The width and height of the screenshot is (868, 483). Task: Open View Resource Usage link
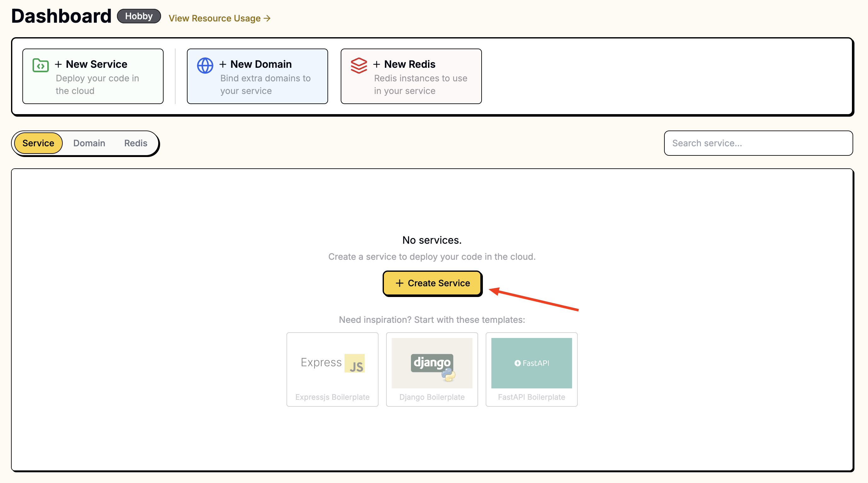(x=220, y=18)
